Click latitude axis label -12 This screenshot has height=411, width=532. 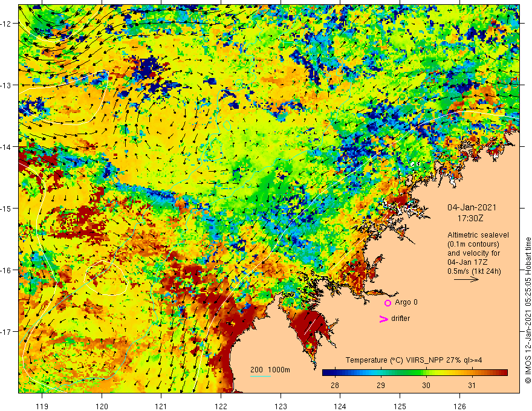[6, 24]
